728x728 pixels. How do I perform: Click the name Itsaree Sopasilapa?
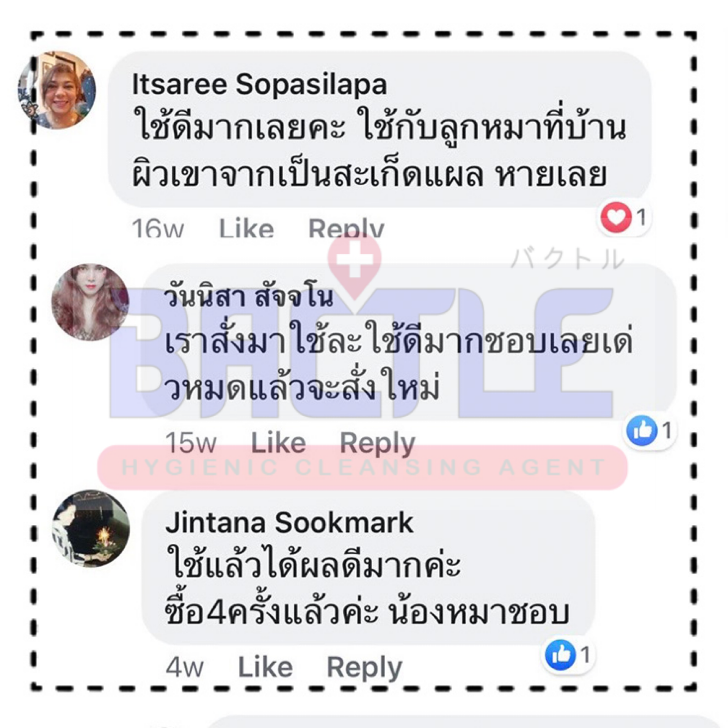(259, 84)
